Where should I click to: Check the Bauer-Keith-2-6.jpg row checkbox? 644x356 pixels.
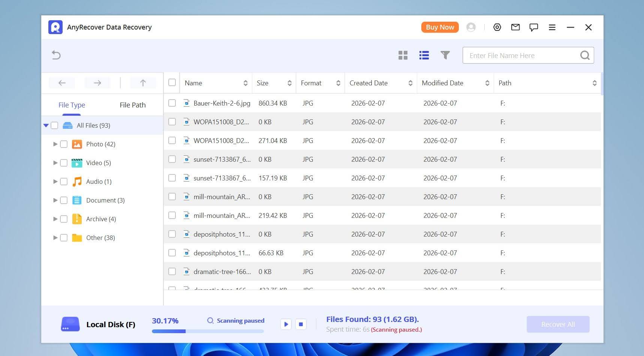[x=172, y=103]
